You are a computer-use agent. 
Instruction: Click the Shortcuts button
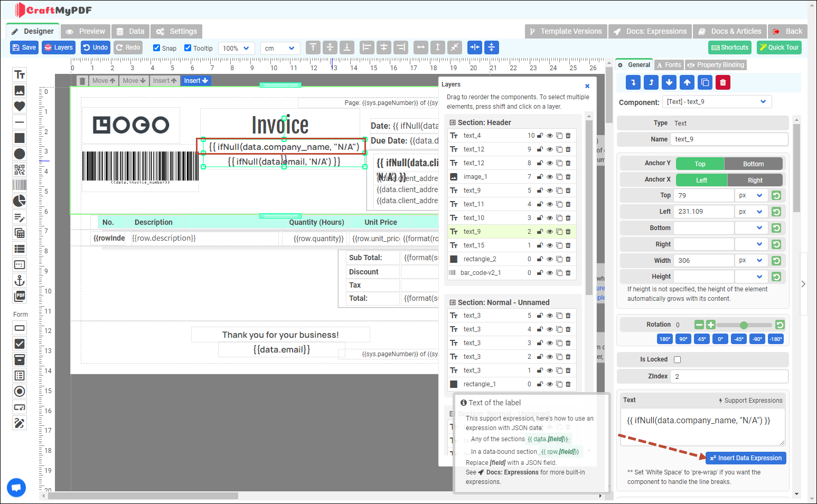[730, 47]
